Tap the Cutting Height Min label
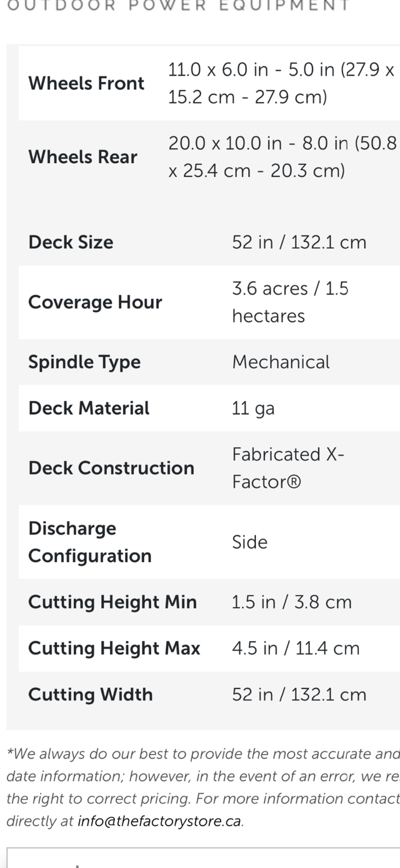 pyautogui.click(x=112, y=602)
